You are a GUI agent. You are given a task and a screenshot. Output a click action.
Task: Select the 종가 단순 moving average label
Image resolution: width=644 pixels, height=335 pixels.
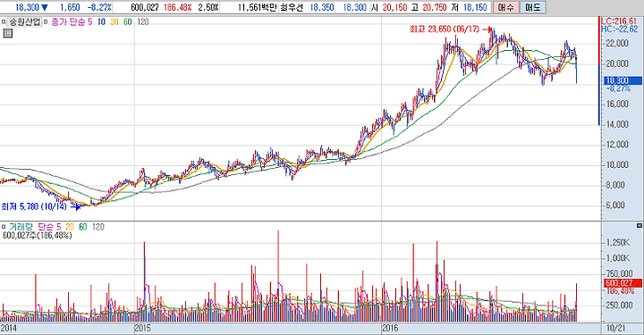coord(68,21)
